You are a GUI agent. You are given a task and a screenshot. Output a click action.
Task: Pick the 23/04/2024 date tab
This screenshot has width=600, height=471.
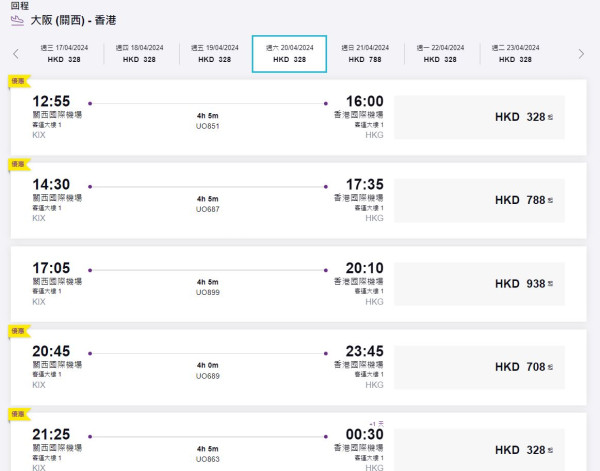point(514,54)
